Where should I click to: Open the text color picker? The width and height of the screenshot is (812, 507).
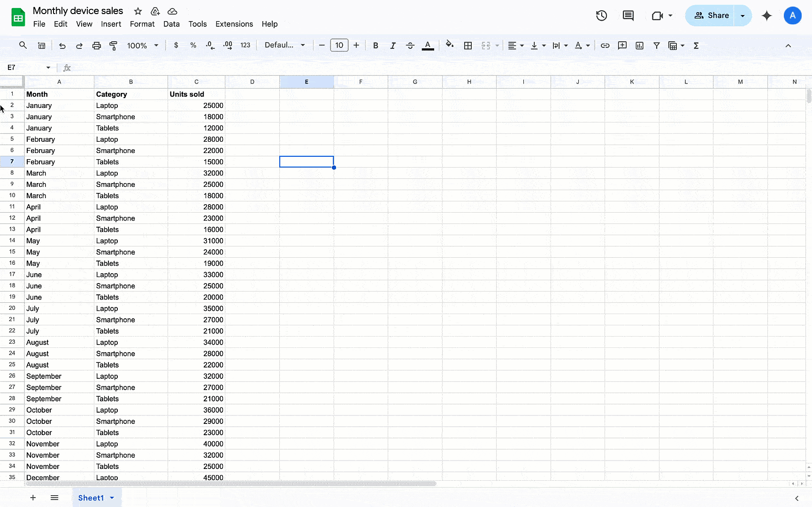428,46
